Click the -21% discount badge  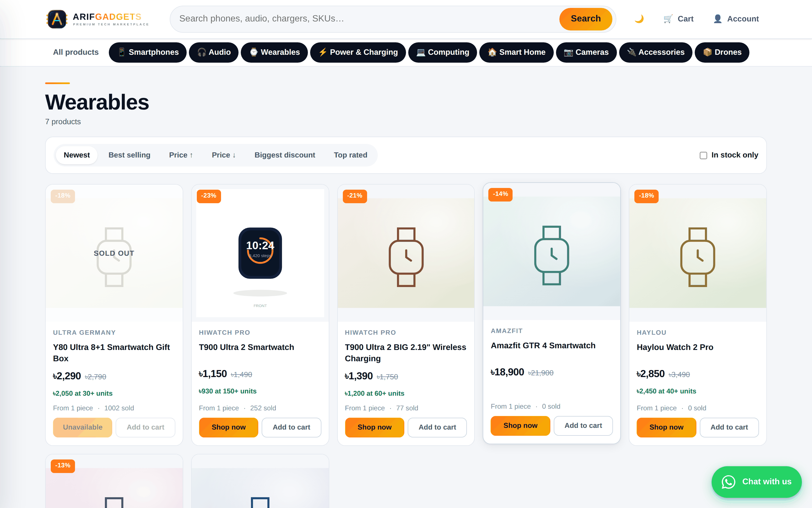coord(355,196)
